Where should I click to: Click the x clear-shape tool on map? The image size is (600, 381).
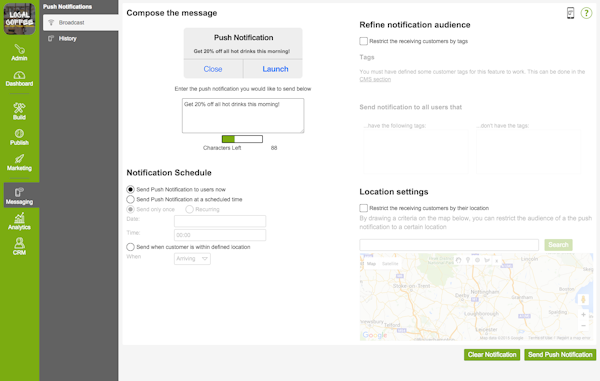(497, 261)
